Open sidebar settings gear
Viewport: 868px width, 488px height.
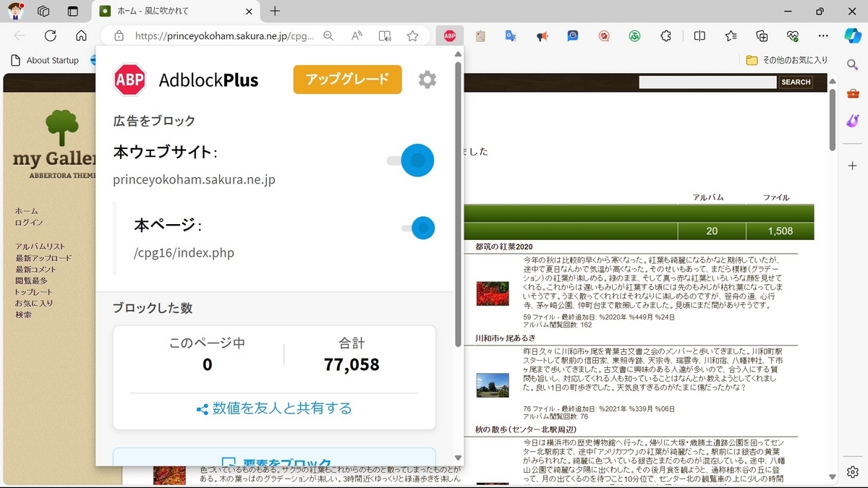coord(853,474)
